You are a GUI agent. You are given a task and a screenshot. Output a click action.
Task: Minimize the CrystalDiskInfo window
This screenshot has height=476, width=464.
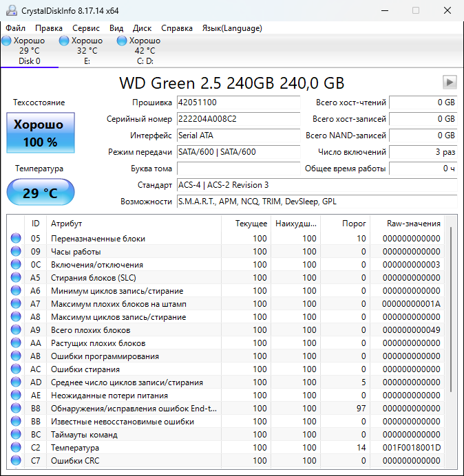click(385, 10)
